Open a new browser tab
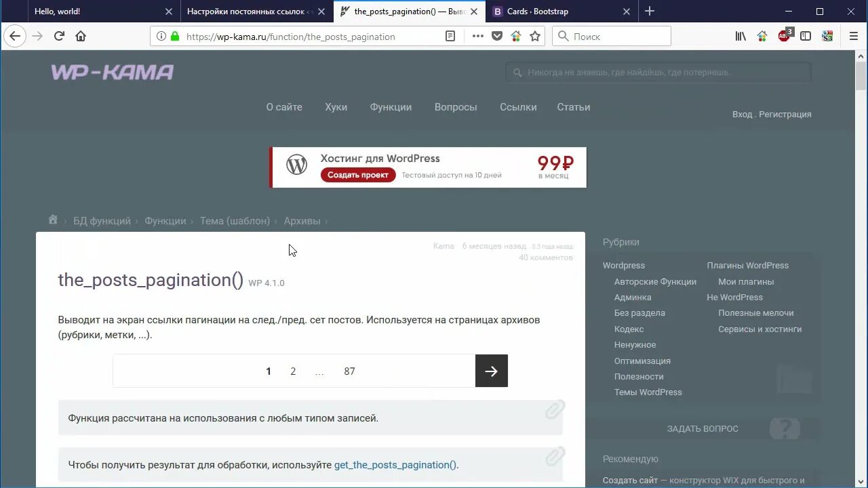The width and height of the screenshot is (868, 488). (650, 11)
